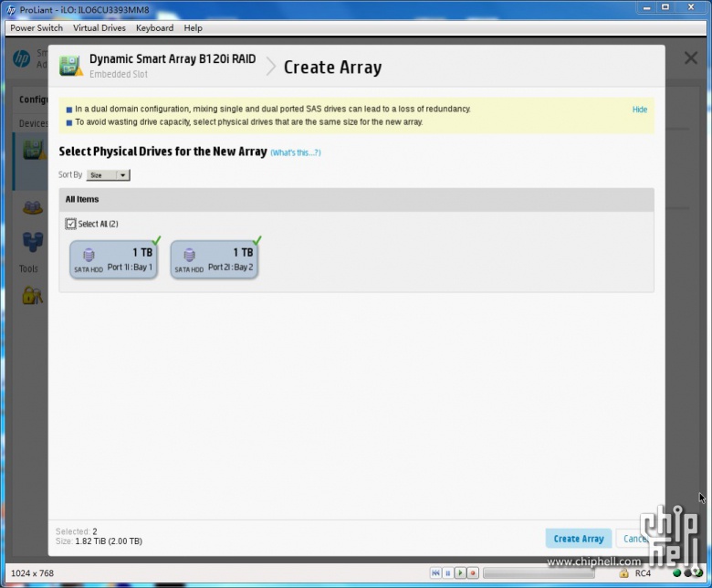Click the padlock encryption icon
The width and height of the screenshot is (712, 588).
(x=623, y=573)
